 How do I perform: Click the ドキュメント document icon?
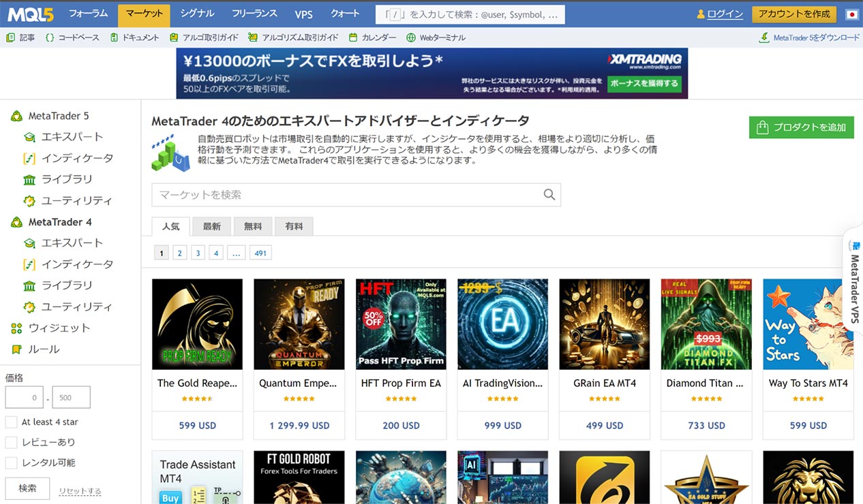click(x=115, y=37)
